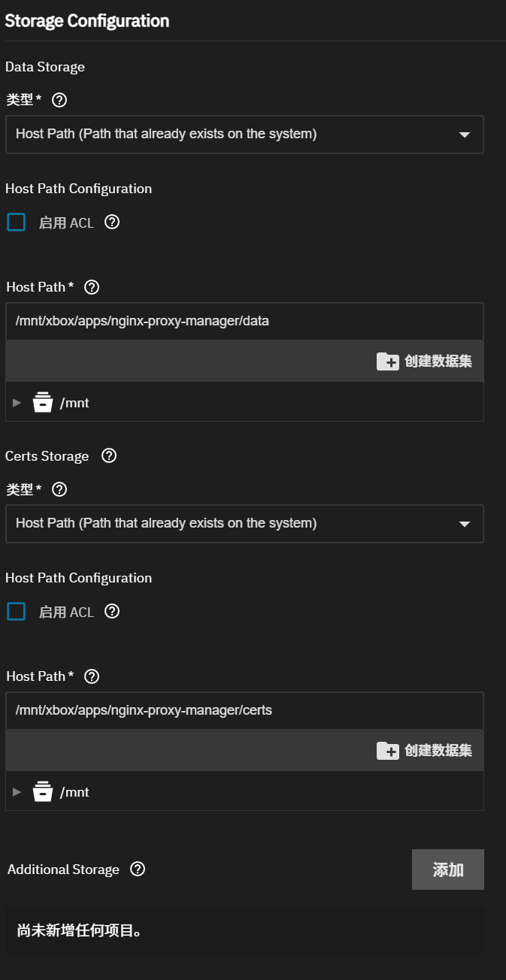Open help for Data Storage 类型 field
506x980 pixels.
point(59,99)
